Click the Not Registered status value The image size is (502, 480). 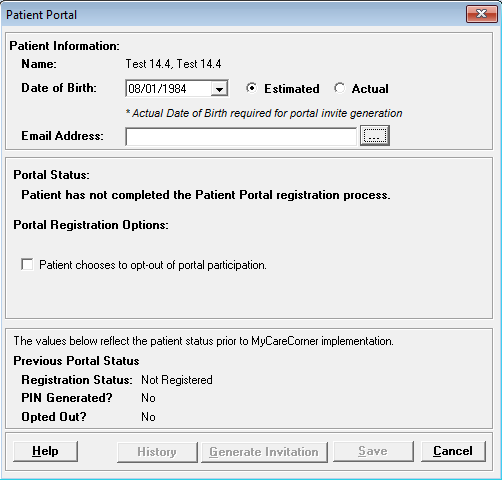click(x=177, y=380)
